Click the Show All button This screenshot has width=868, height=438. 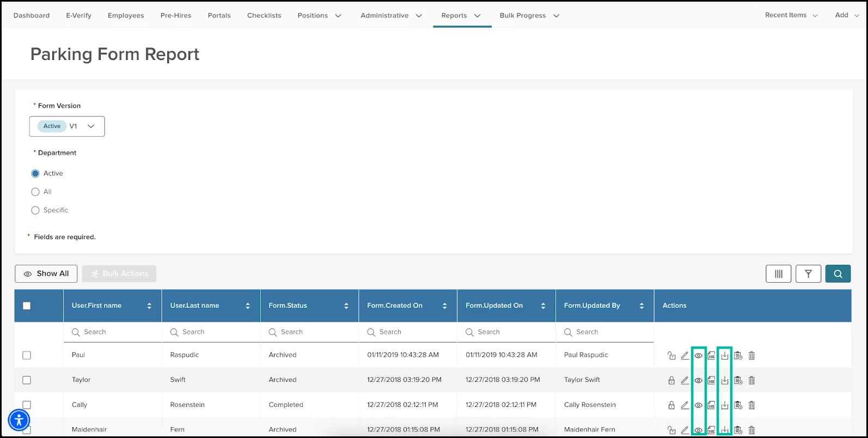tap(46, 273)
